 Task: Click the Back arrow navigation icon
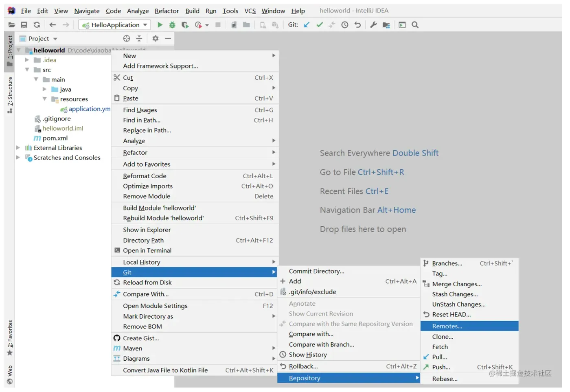(x=53, y=25)
